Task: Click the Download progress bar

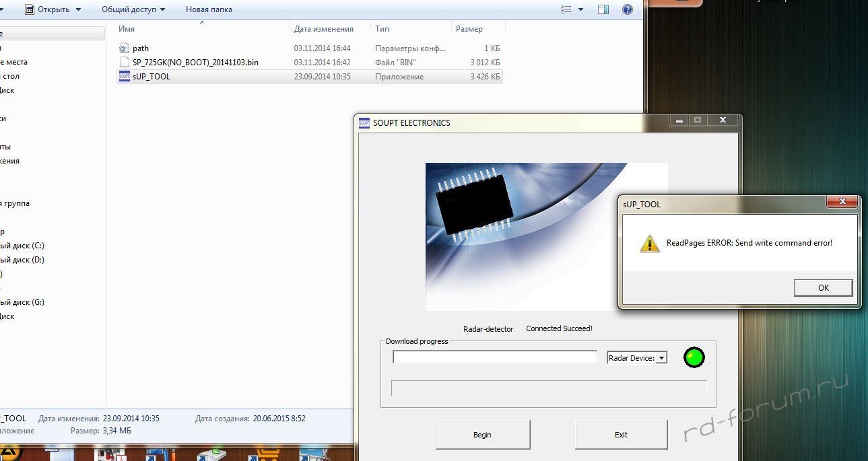Action: [549, 388]
